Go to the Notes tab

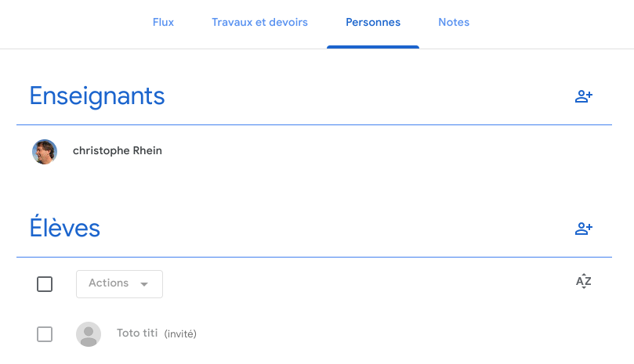tap(454, 22)
